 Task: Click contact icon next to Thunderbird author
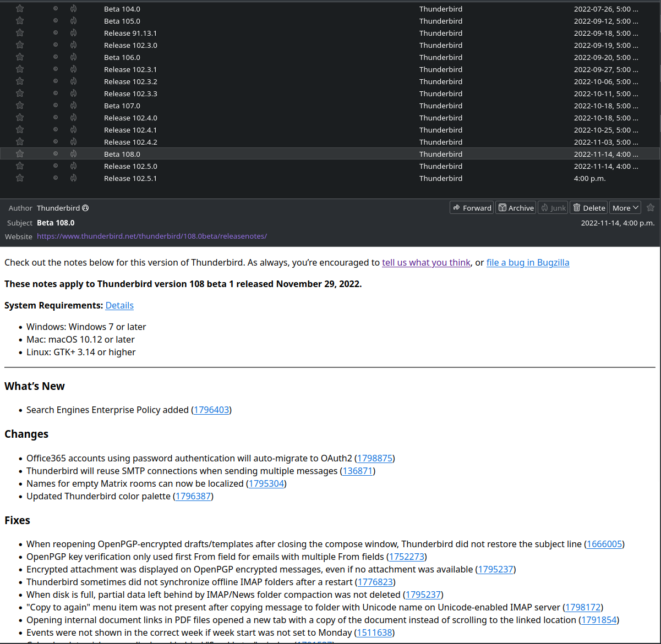pos(85,208)
